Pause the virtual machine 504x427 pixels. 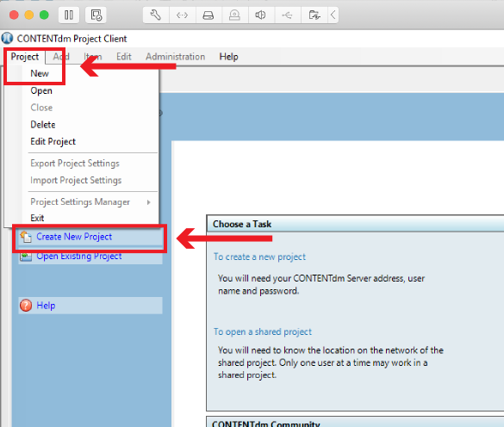68,15
